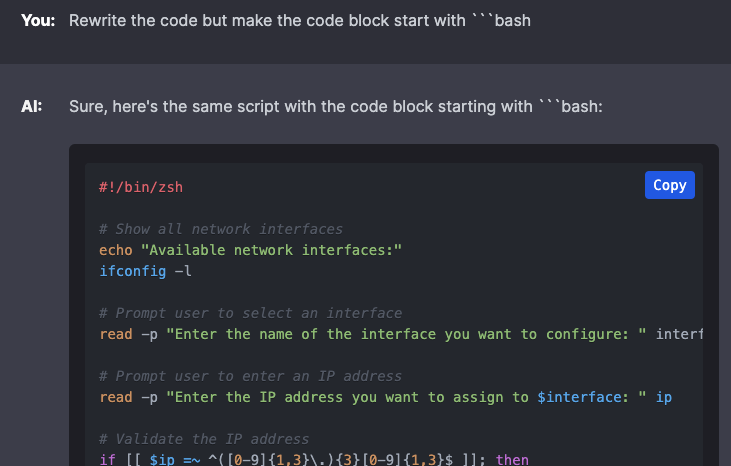731x466 pixels.
Task: Click the 'AI:' speaker label
Action: click(x=31, y=106)
